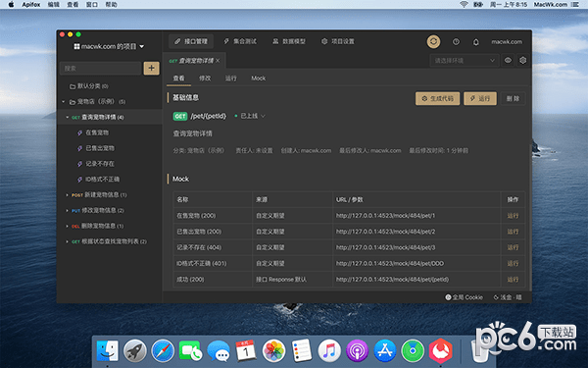Select the 查看 sub-tab

[178, 79]
